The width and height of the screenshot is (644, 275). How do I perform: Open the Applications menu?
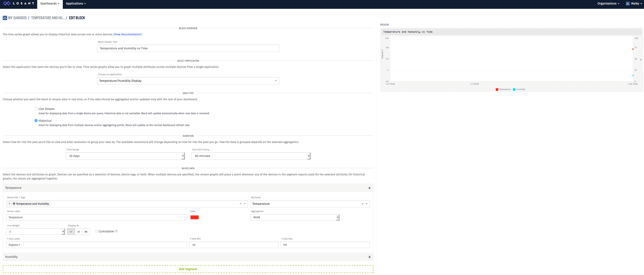[x=76, y=4]
